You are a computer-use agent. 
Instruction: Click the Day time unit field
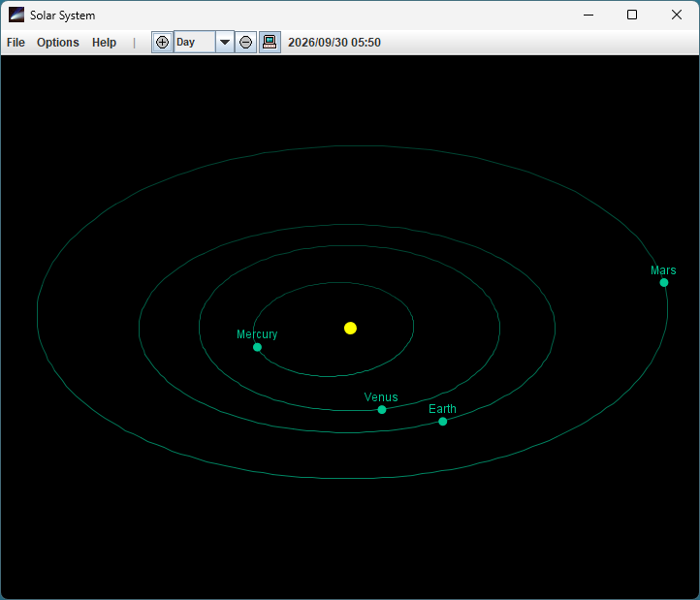click(x=195, y=43)
